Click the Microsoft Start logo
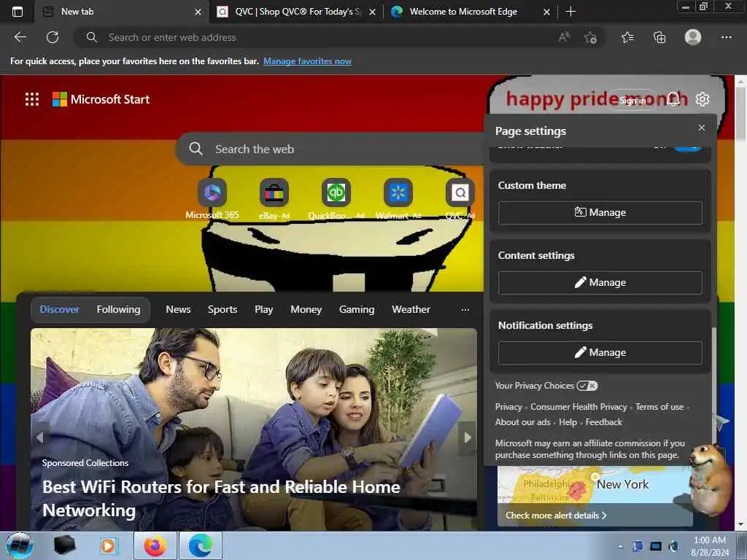 coord(101,99)
